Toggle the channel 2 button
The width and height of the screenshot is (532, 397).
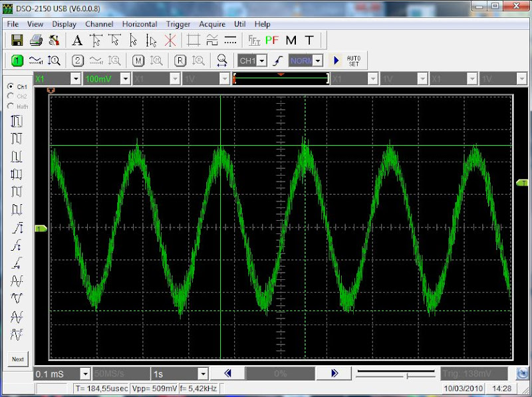click(78, 61)
